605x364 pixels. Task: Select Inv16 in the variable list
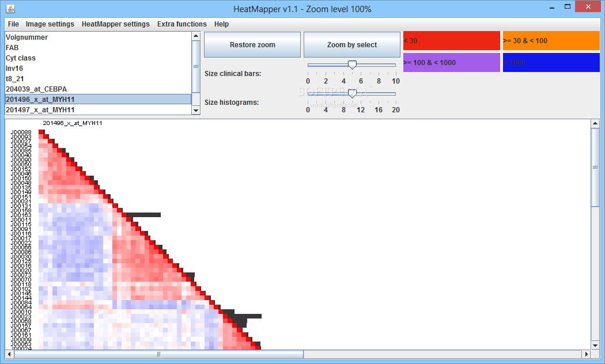[98, 69]
